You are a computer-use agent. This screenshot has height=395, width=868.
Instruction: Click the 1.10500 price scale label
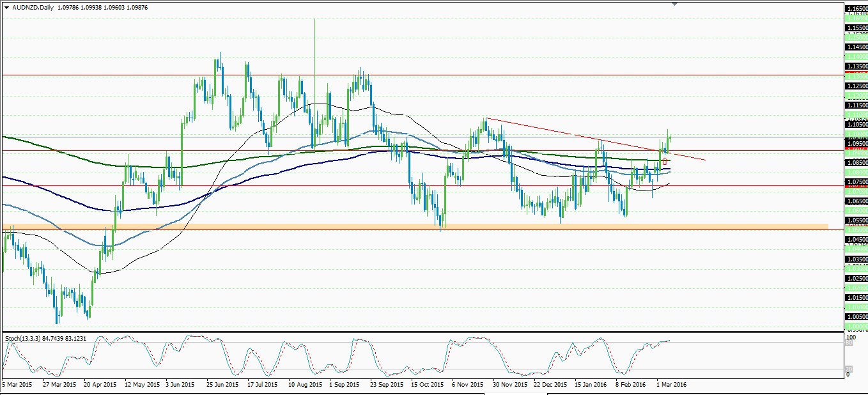856,125
